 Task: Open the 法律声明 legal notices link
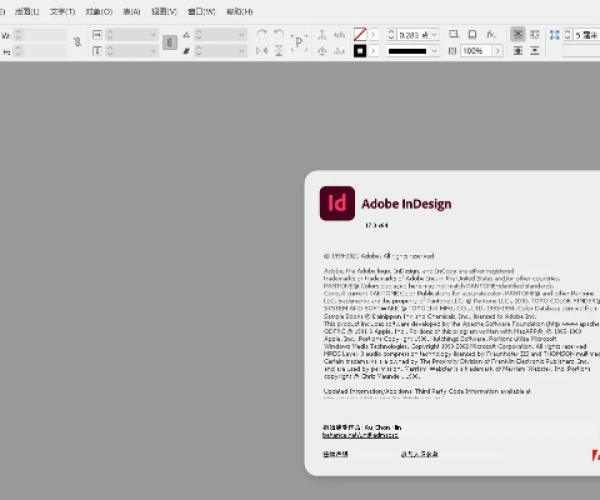point(335,454)
